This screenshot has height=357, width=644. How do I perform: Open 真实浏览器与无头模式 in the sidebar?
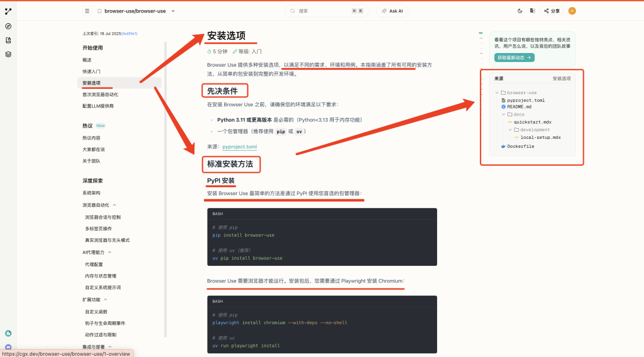pyautogui.click(x=107, y=240)
